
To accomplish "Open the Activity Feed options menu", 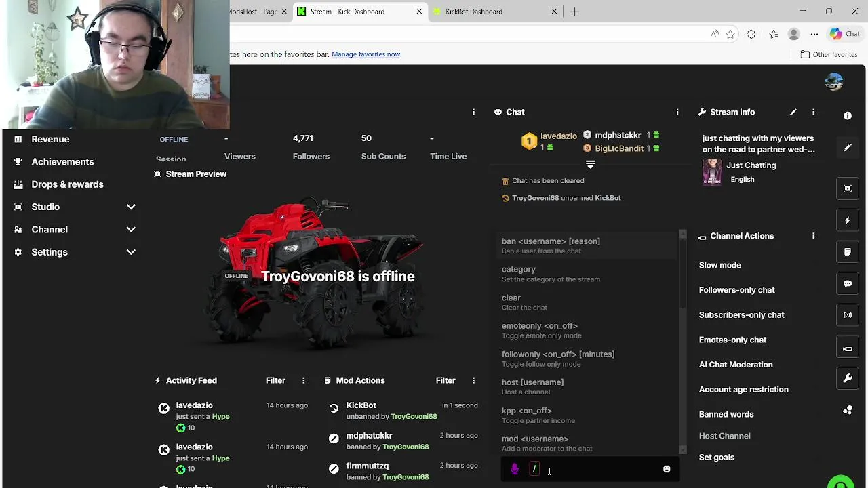I will click(x=303, y=380).
